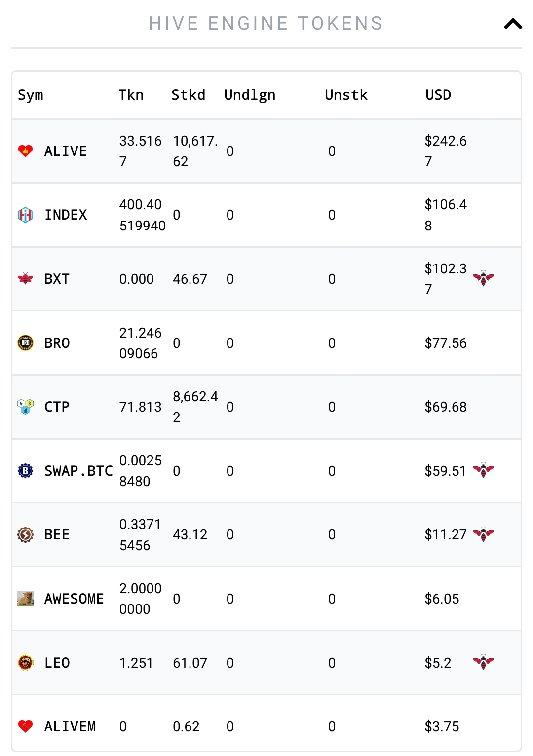Click the bee icon next to LEO $5.2

[483, 662]
